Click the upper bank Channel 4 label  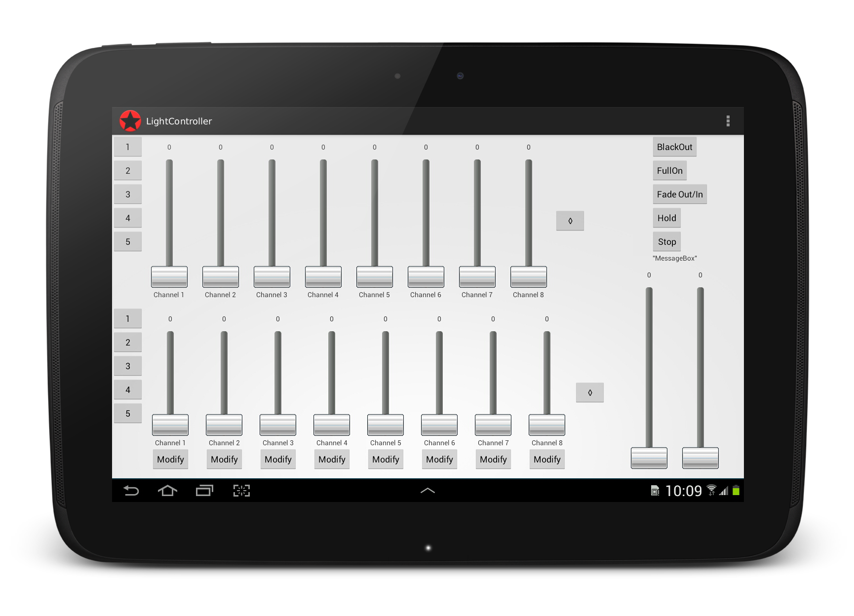(x=323, y=295)
